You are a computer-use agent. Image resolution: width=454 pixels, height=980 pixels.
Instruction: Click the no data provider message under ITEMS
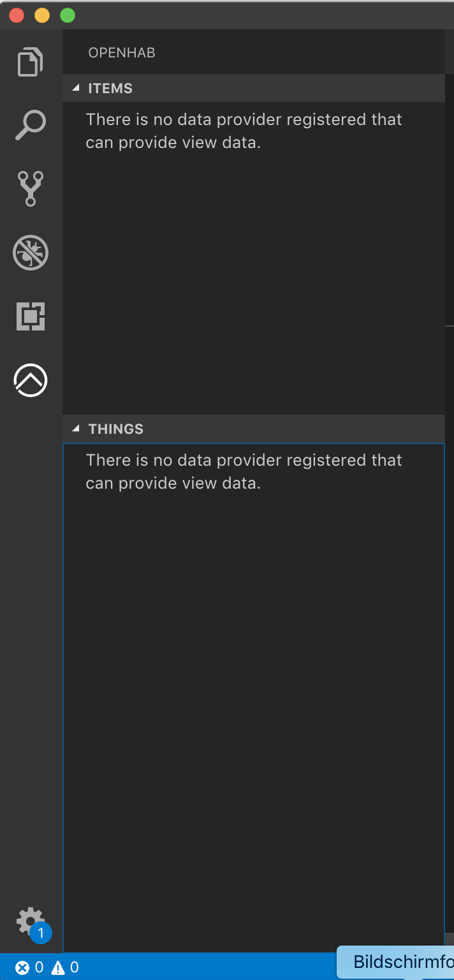[244, 131]
